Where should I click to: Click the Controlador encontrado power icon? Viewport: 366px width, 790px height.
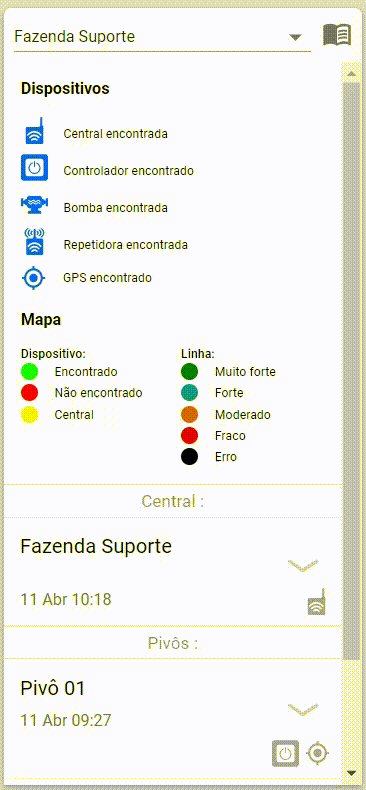34,167
